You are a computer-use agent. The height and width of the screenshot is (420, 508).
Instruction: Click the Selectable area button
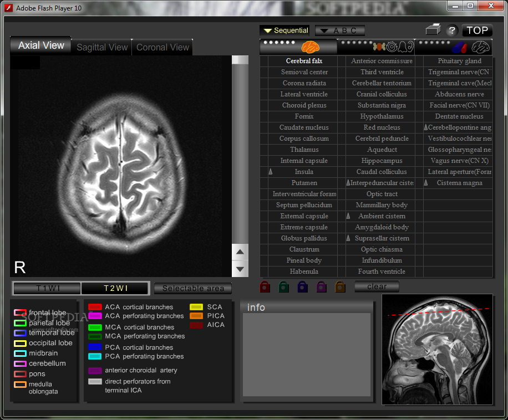tap(193, 288)
